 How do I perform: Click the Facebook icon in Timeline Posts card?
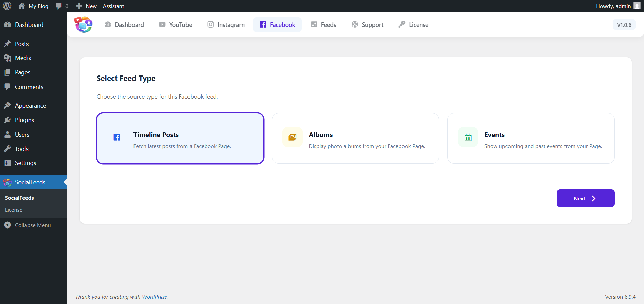[x=117, y=137]
